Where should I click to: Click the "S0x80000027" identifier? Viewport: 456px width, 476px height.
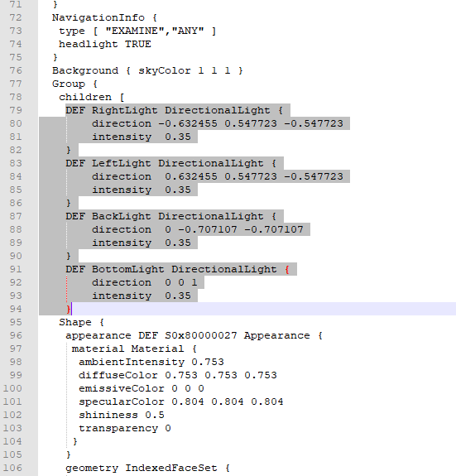pyautogui.click(x=201, y=335)
